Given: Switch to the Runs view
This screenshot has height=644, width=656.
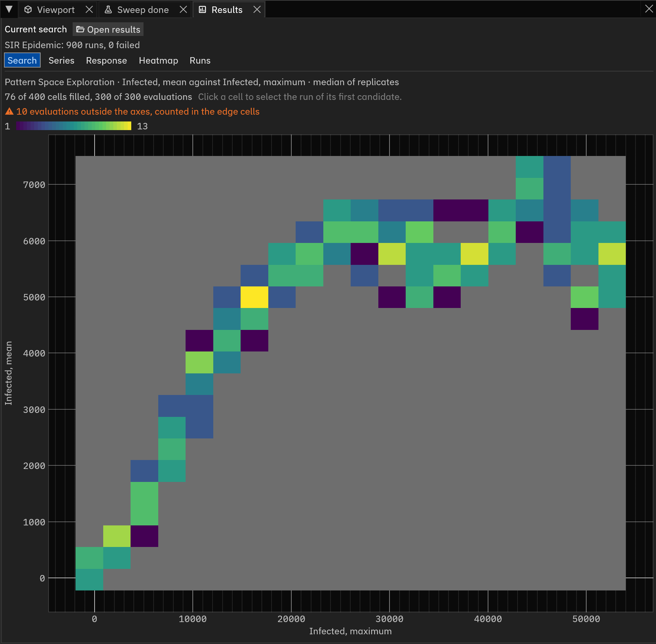Looking at the screenshot, I should [200, 60].
